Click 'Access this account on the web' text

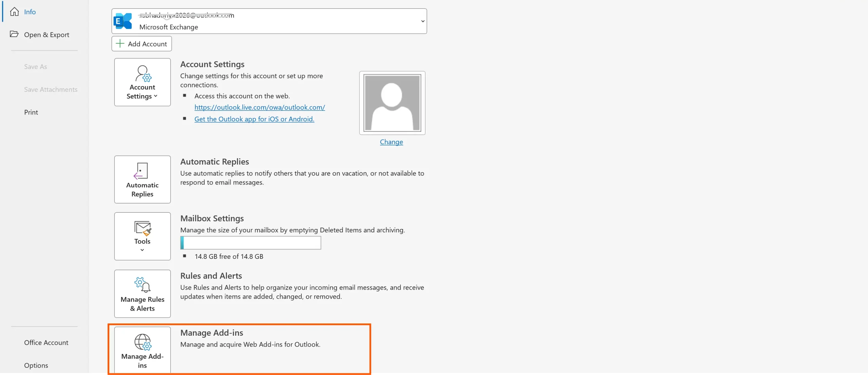coord(242,96)
